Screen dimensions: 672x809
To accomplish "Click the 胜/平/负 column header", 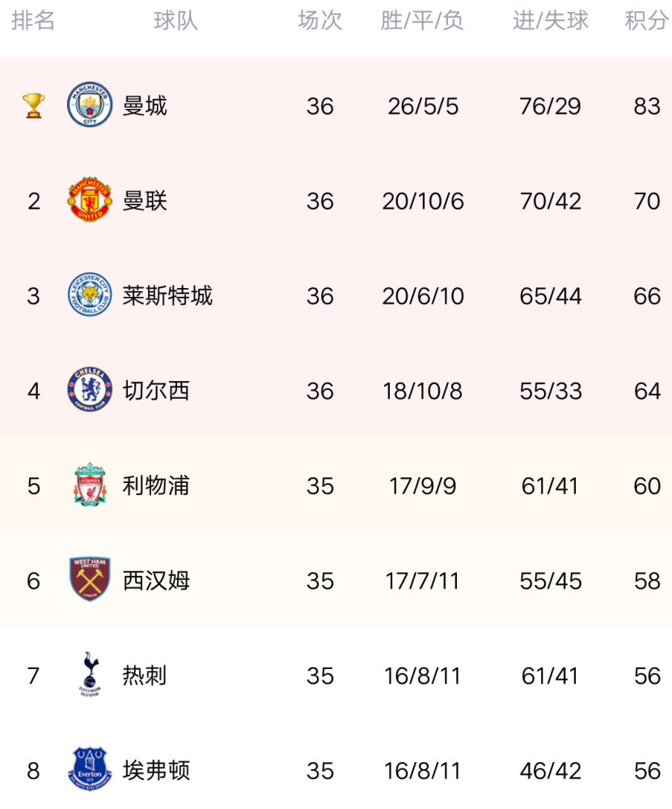I will (422, 21).
